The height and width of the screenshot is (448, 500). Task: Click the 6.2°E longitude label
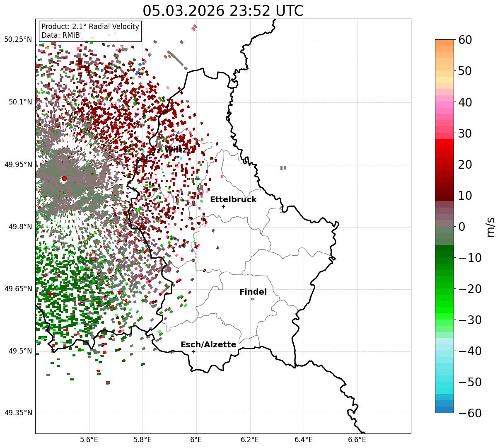[250, 440]
